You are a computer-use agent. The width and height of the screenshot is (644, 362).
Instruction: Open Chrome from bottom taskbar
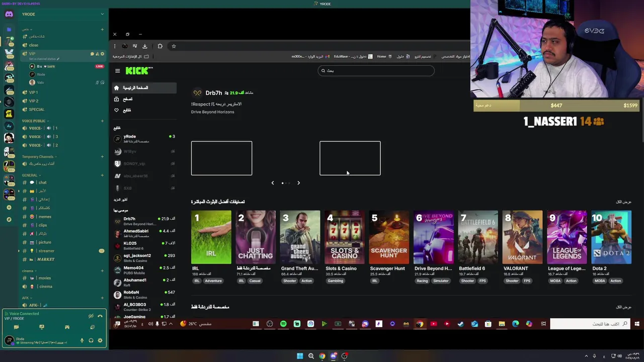[322, 356]
